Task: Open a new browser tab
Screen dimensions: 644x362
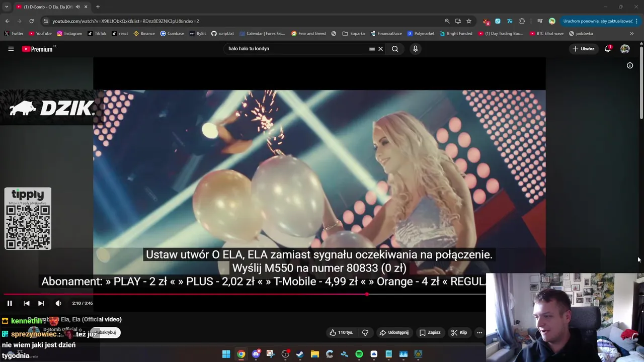Action: click(x=98, y=7)
